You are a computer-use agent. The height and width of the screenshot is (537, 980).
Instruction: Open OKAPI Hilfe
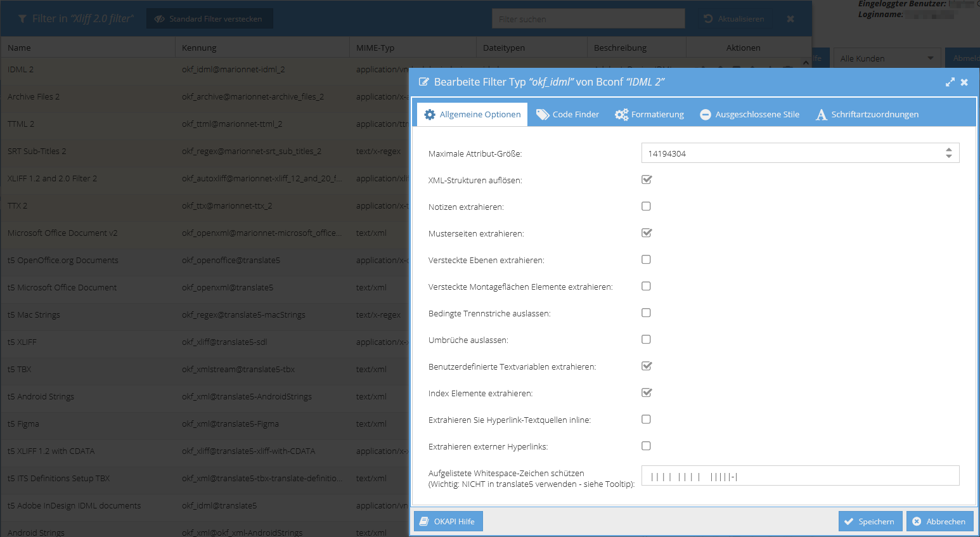(448, 521)
